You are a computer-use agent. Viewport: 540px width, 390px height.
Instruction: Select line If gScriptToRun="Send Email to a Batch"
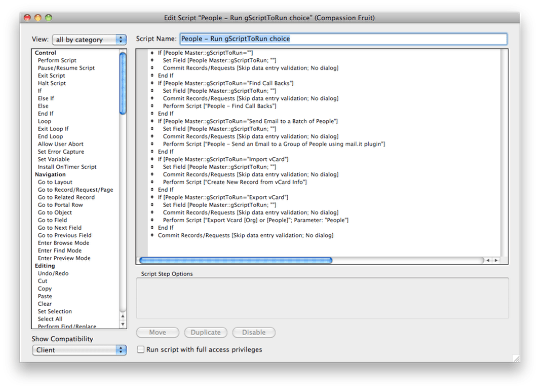coord(248,121)
